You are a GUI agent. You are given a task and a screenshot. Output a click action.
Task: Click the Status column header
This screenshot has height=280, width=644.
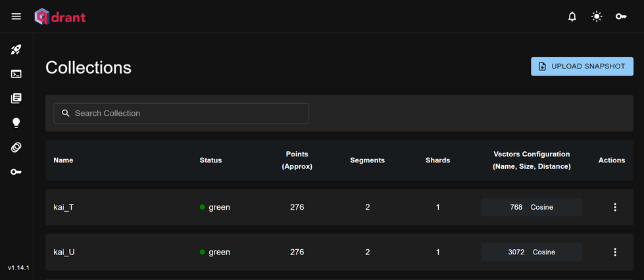(211, 160)
